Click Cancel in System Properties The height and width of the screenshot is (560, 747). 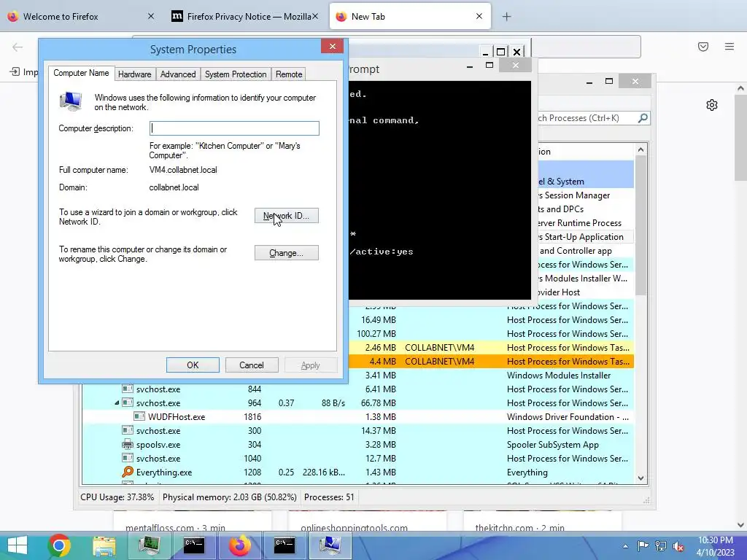click(251, 365)
